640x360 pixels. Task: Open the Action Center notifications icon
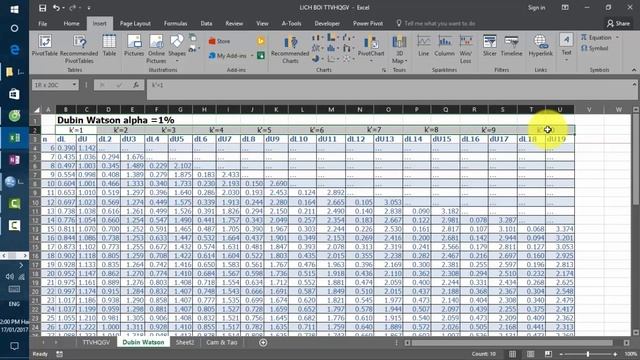click(14, 347)
